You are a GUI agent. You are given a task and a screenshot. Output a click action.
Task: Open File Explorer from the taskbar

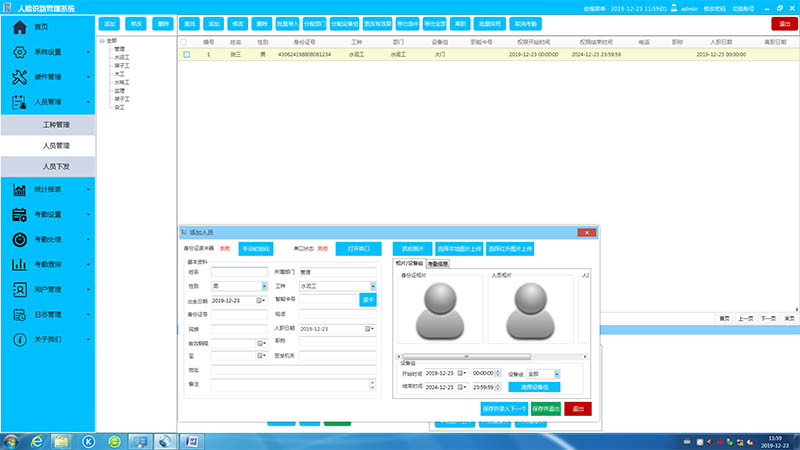pos(62,442)
